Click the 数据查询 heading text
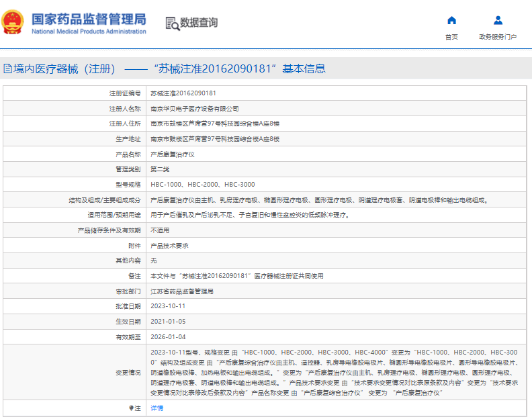This screenshot has width=532, height=419. pyautogui.click(x=199, y=23)
